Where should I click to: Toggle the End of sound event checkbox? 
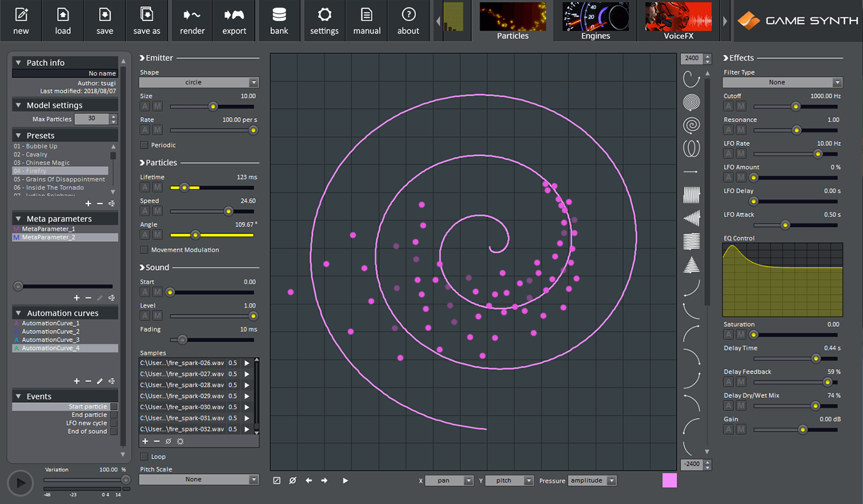[x=114, y=432]
